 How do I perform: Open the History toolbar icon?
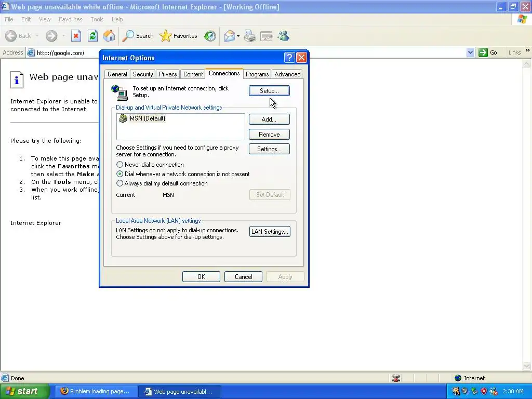(210, 36)
